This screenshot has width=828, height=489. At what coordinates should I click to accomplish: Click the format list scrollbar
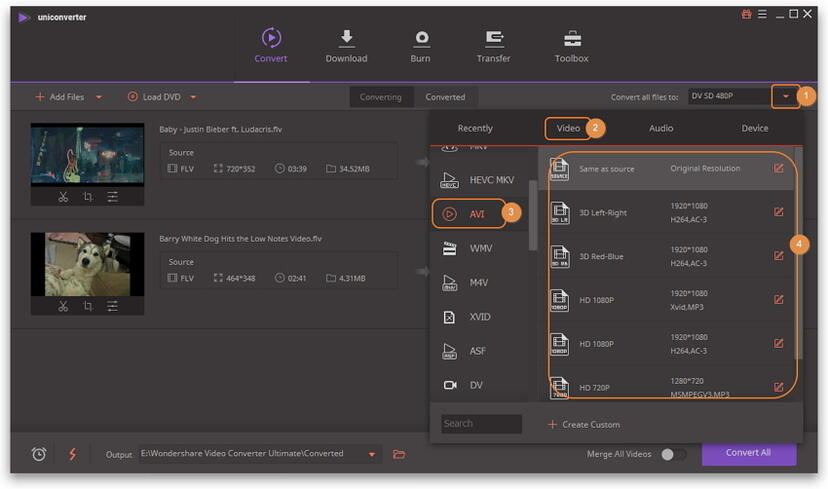click(532, 215)
